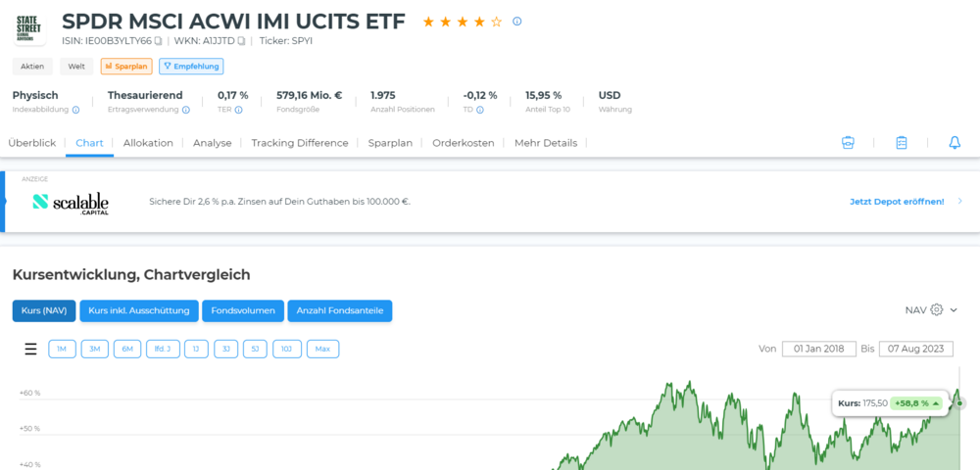Click the alert bell icon
980x470 pixels.
[x=955, y=143]
